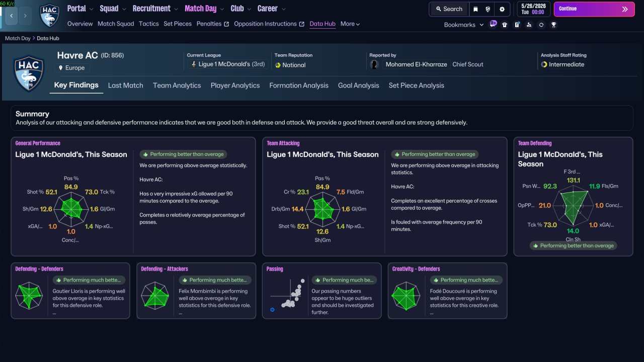Switch to the Set Piece Analysis tab
Viewport: 644px width, 362px height.
[417, 85]
